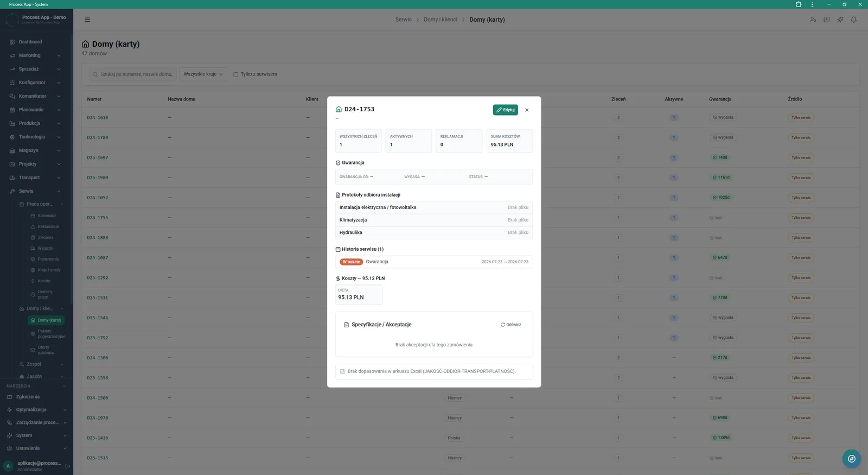Viewport: 868px width, 475px height.
Task: Open house number D24-1978 row
Action: 98,418
